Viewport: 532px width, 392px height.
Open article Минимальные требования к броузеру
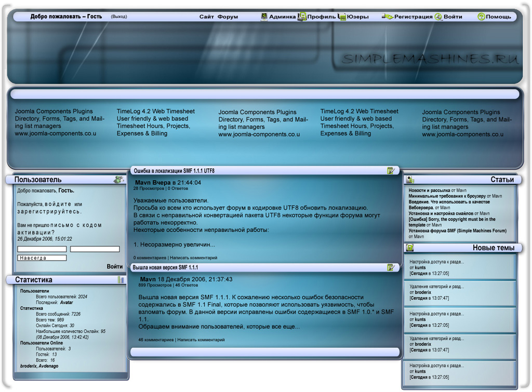click(447, 196)
